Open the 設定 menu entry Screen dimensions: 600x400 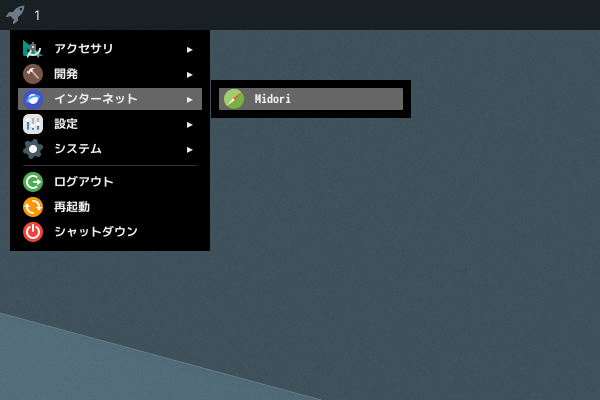(x=110, y=124)
